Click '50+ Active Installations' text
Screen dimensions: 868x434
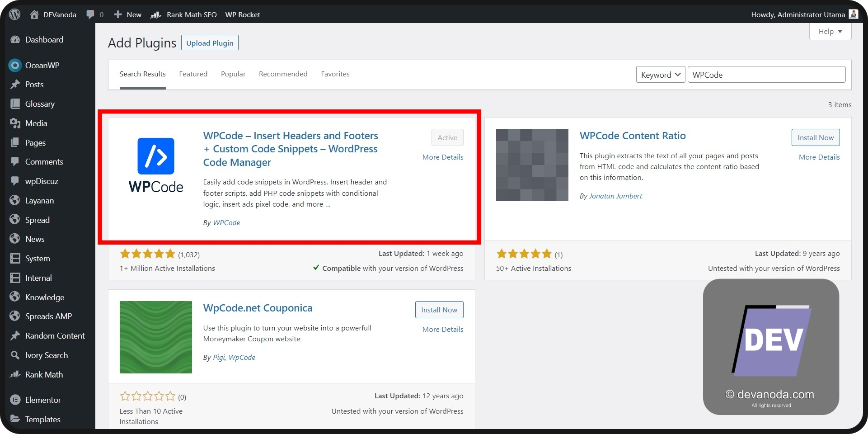(x=534, y=269)
